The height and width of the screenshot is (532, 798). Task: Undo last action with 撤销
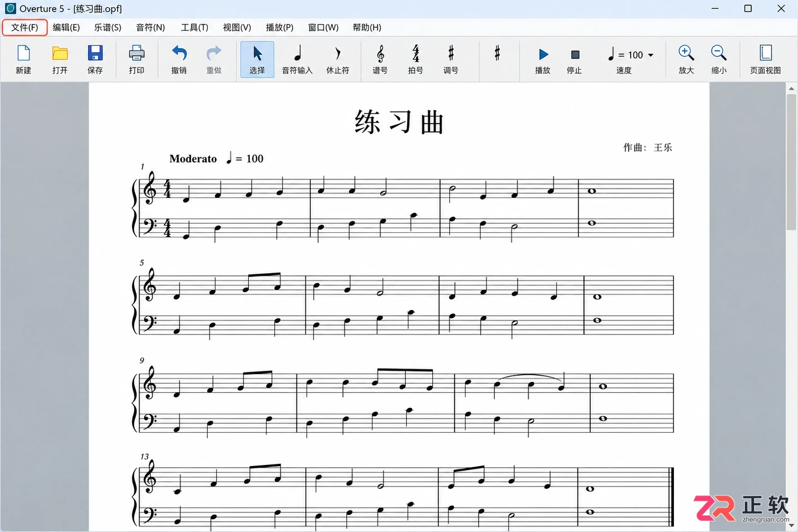(x=179, y=59)
